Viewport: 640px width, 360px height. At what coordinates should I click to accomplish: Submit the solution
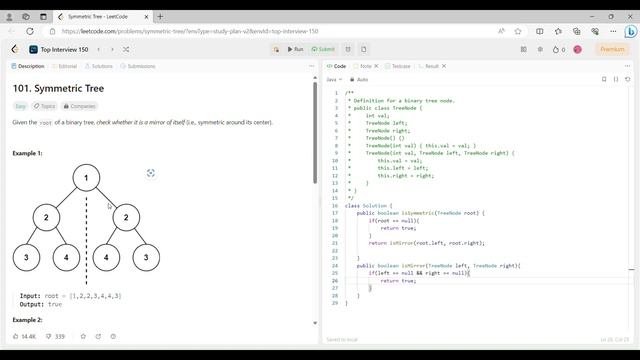coord(323,49)
